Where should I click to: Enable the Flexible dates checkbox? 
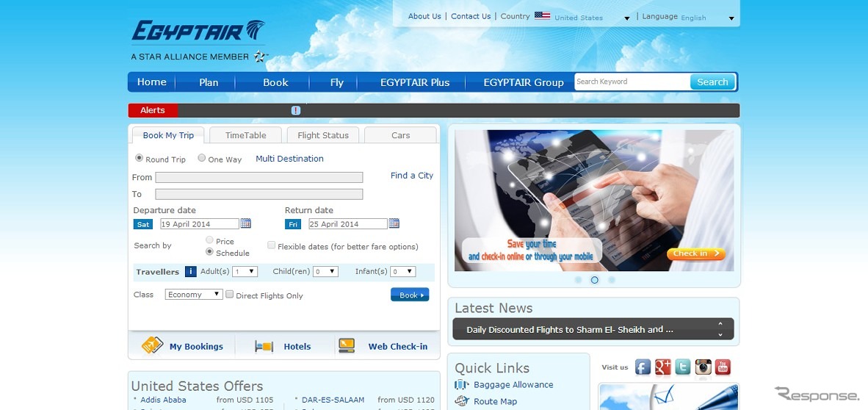[x=271, y=245]
